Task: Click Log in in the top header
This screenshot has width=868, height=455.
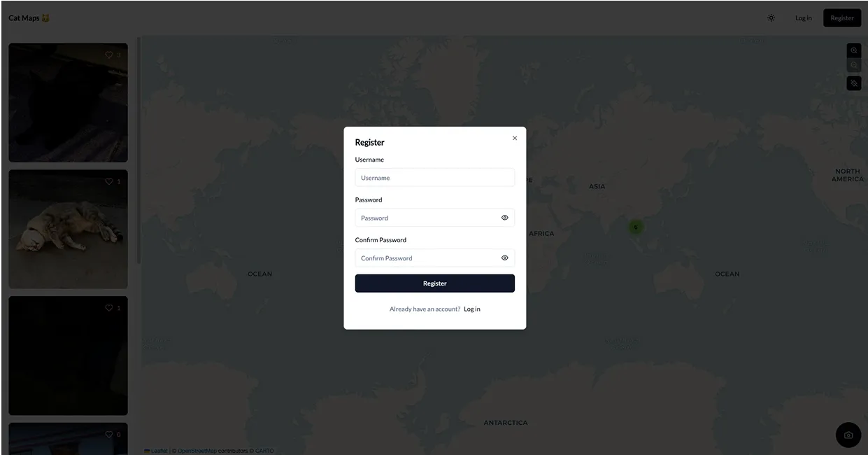Action: (x=804, y=18)
